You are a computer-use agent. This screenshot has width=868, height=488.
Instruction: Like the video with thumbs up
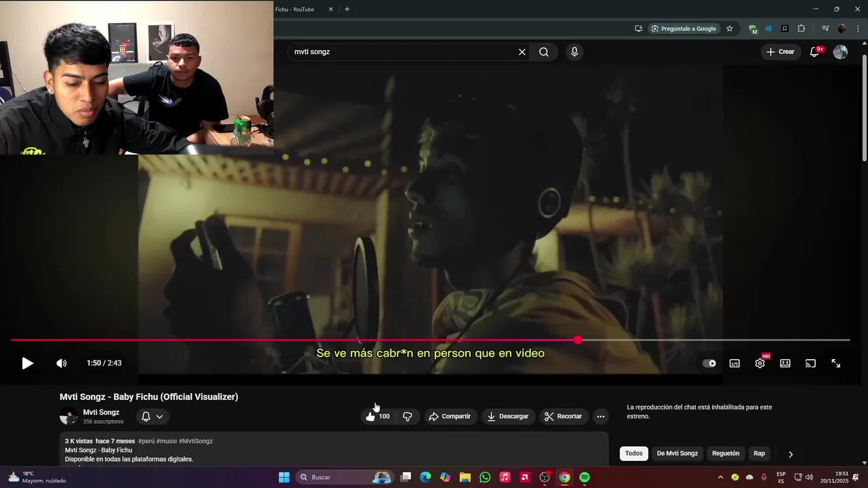point(378,416)
